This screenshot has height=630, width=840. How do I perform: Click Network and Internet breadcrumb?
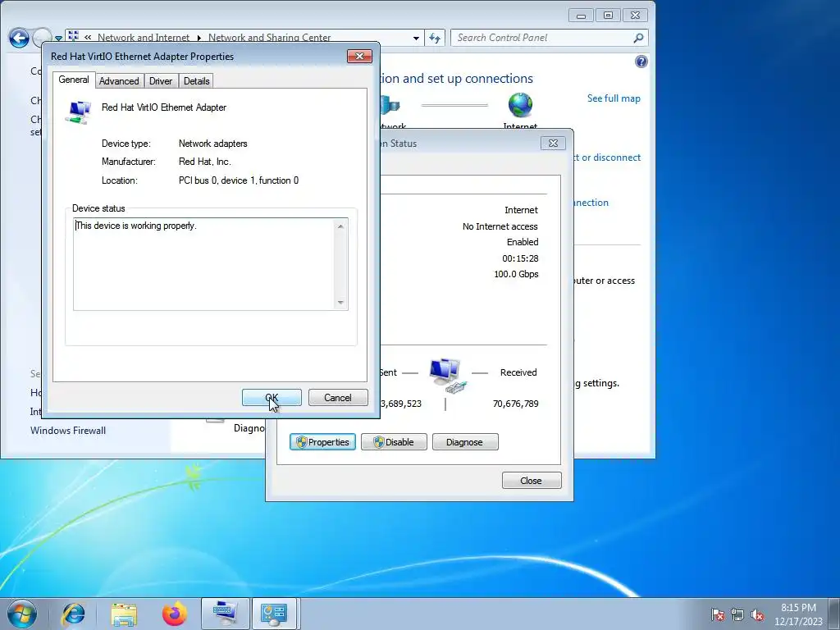point(144,38)
